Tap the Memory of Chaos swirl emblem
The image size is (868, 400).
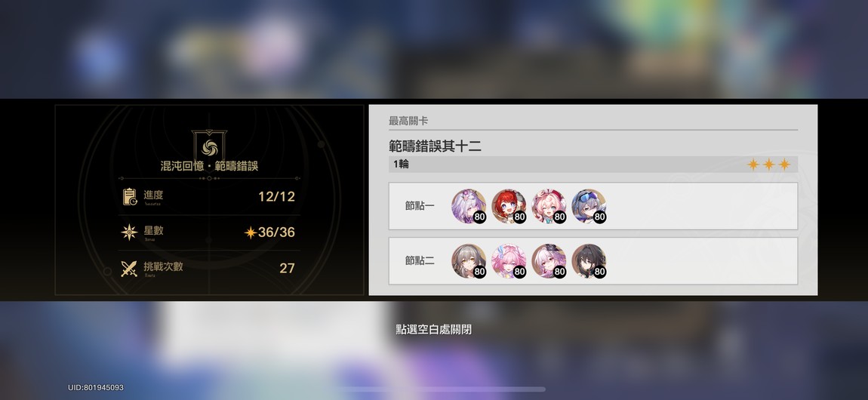[x=209, y=146]
